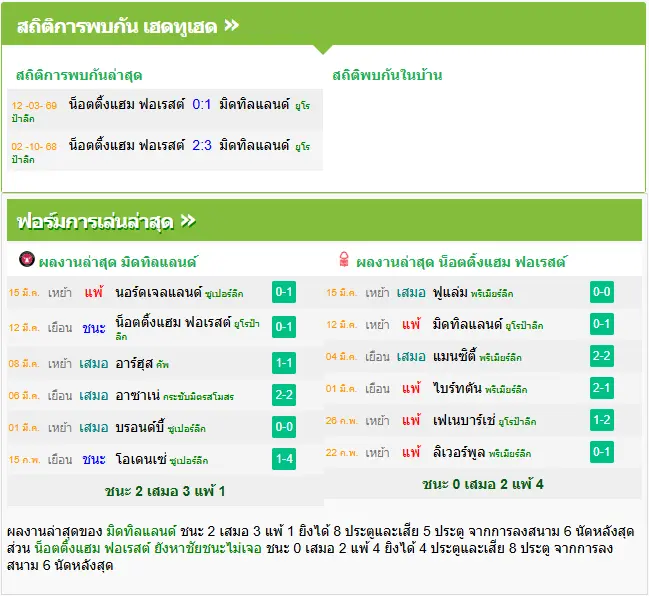Click the 1-1 score badge for อาร์ฮุส
This screenshot has width=649, height=596.
(x=284, y=363)
